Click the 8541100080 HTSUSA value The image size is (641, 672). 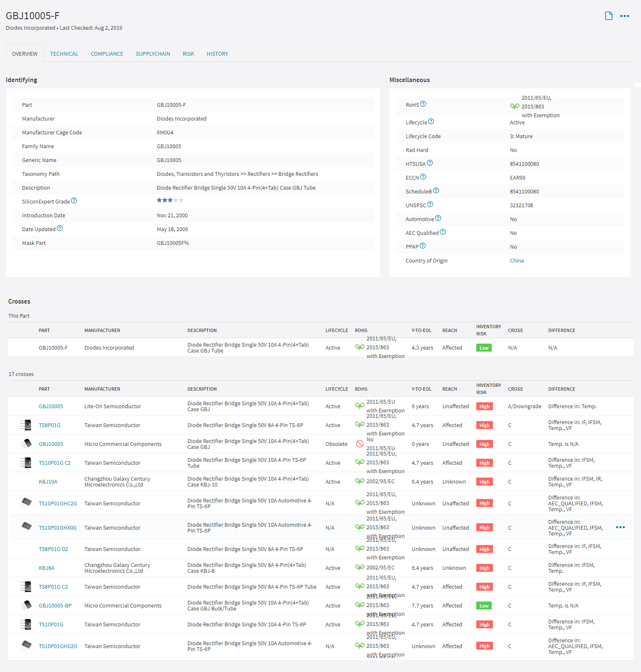point(524,164)
